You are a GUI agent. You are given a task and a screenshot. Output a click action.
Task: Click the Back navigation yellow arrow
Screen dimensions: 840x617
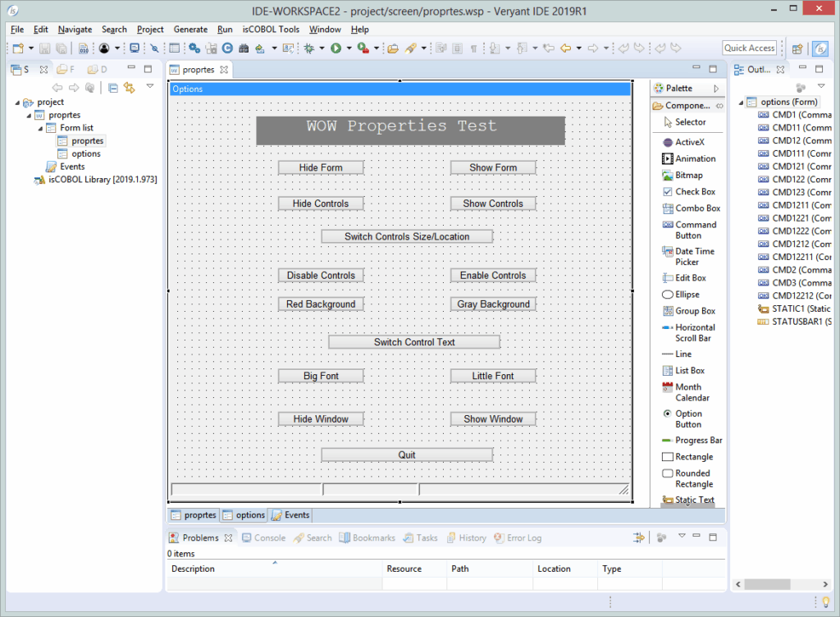[x=566, y=48]
